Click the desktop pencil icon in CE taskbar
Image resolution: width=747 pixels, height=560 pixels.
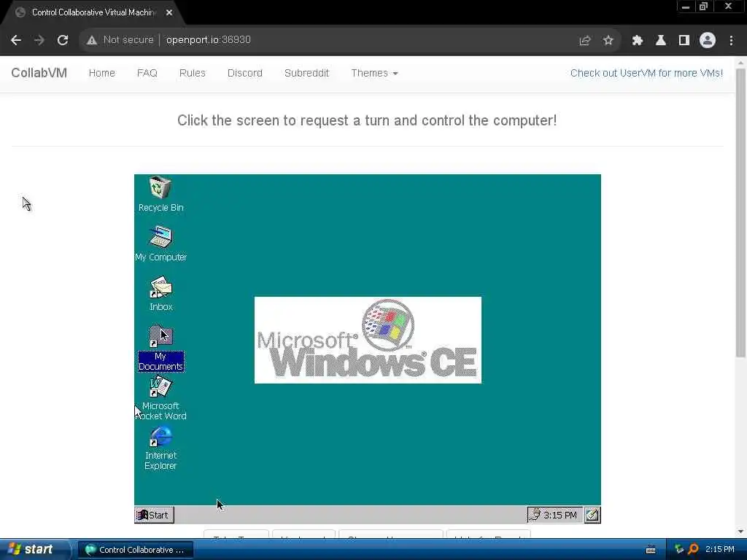click(592, 515)
